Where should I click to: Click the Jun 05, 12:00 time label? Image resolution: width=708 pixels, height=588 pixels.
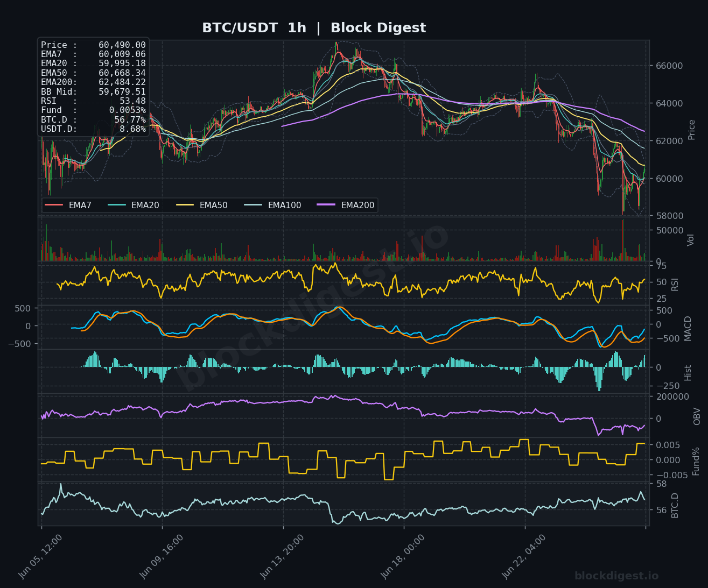[x=40, y=556]
